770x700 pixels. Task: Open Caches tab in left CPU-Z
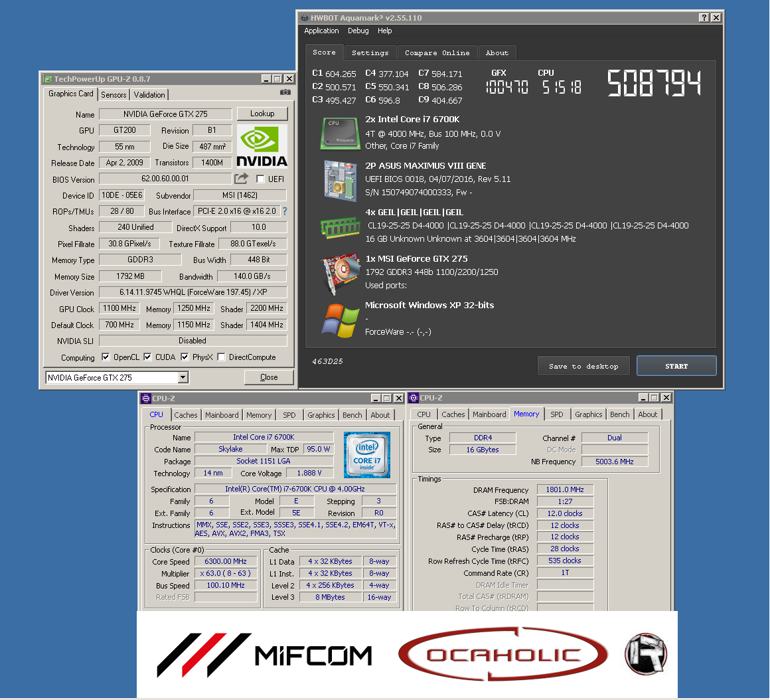(x=186, y=415)
